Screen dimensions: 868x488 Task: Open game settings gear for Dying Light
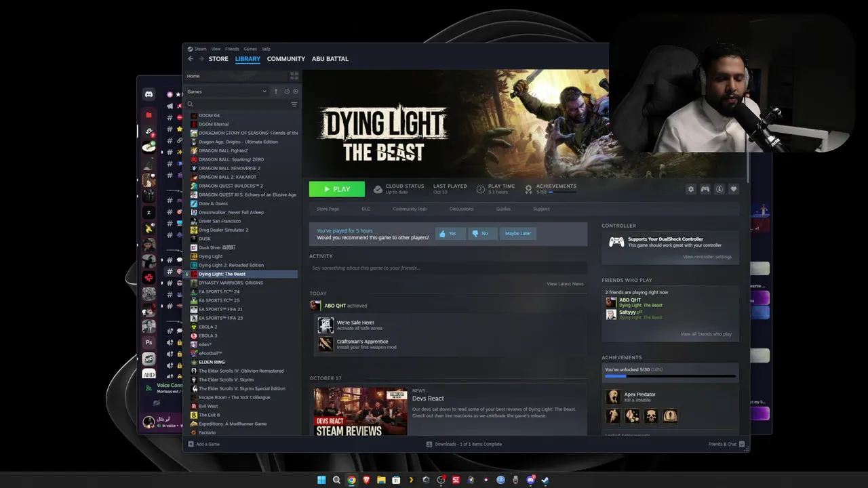pyautogui.click(x=691, y=189)
